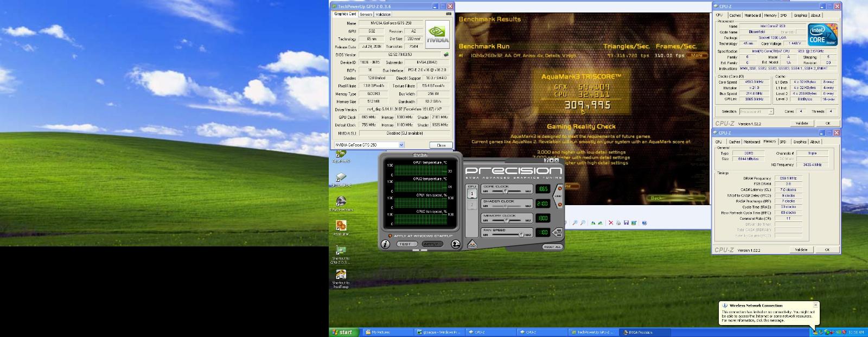Click zoom in magnifier in picture viewer
Screen dimensions: 868x337
point(575,222)
